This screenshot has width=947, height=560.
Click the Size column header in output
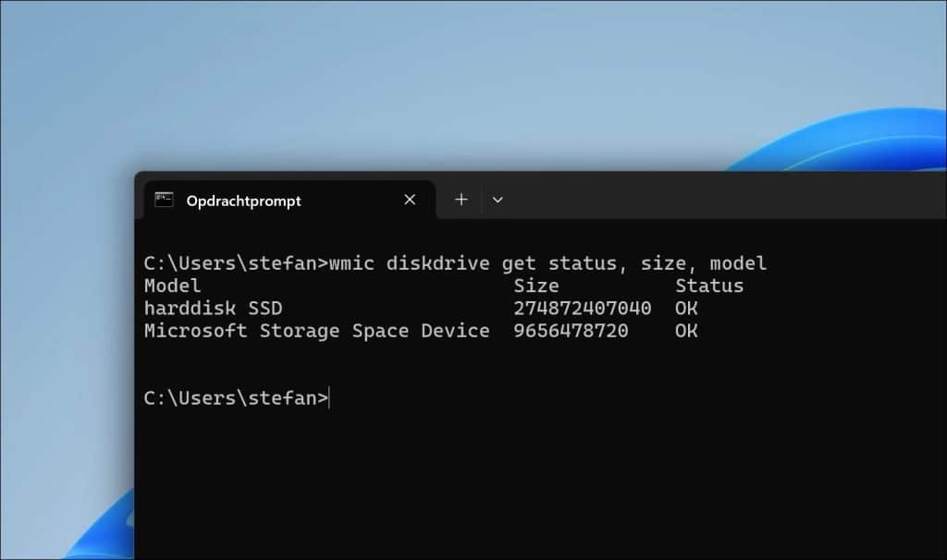(x=536, y=286)
